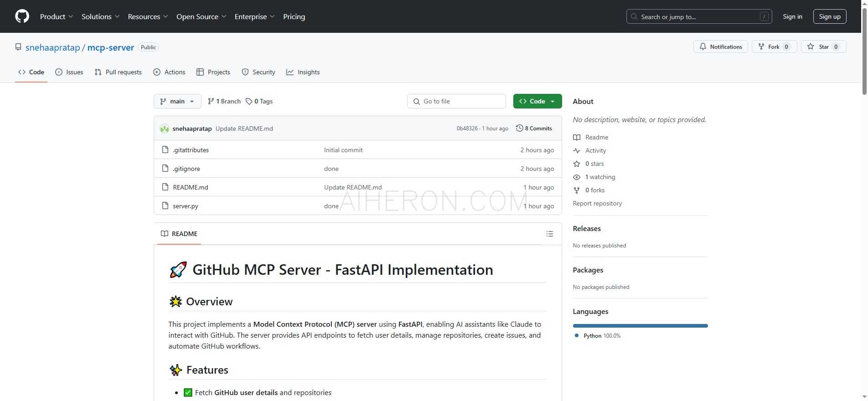Click the star icon in Star button
Screen dimensions: 868x401
point(811,46)
